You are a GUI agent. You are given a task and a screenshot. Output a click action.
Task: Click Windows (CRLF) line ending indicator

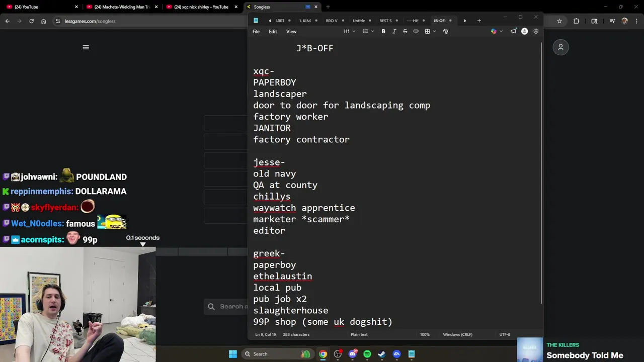pos(457,334)
